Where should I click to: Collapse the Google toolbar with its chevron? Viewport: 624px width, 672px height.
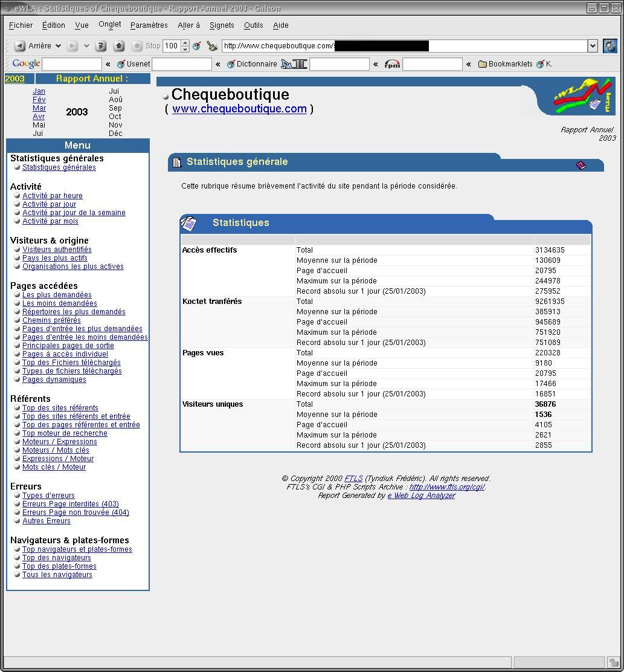(x=108, y=64)
